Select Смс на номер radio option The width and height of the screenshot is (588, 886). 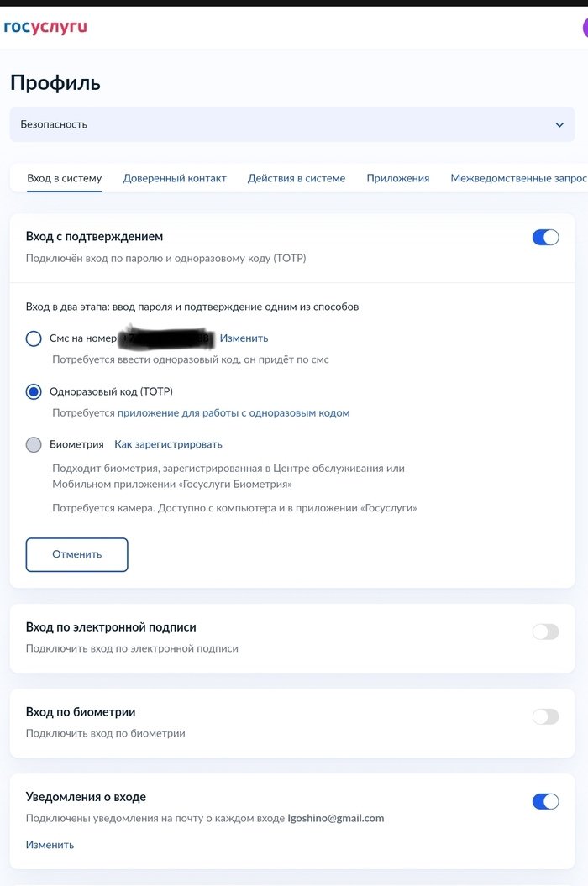[34, 338]
